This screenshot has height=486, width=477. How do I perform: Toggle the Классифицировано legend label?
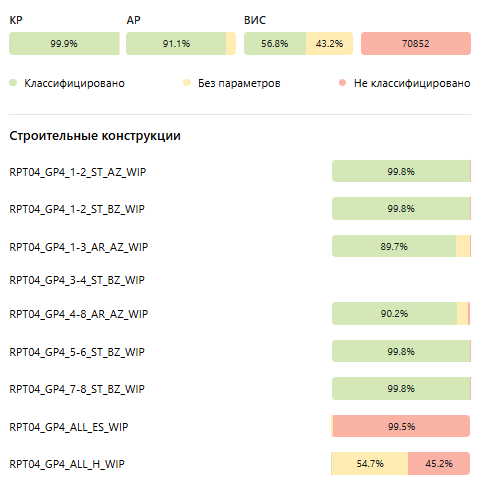point(74,83)
